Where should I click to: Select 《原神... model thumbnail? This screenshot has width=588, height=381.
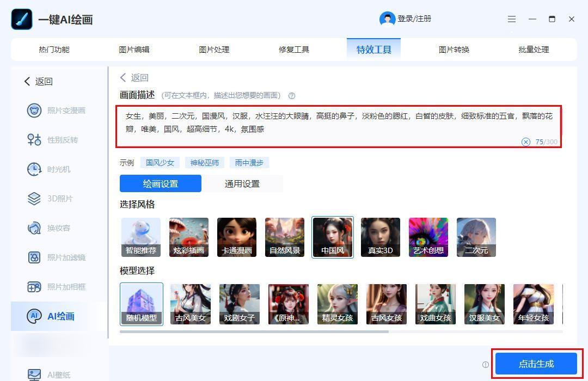pos(289,304)
